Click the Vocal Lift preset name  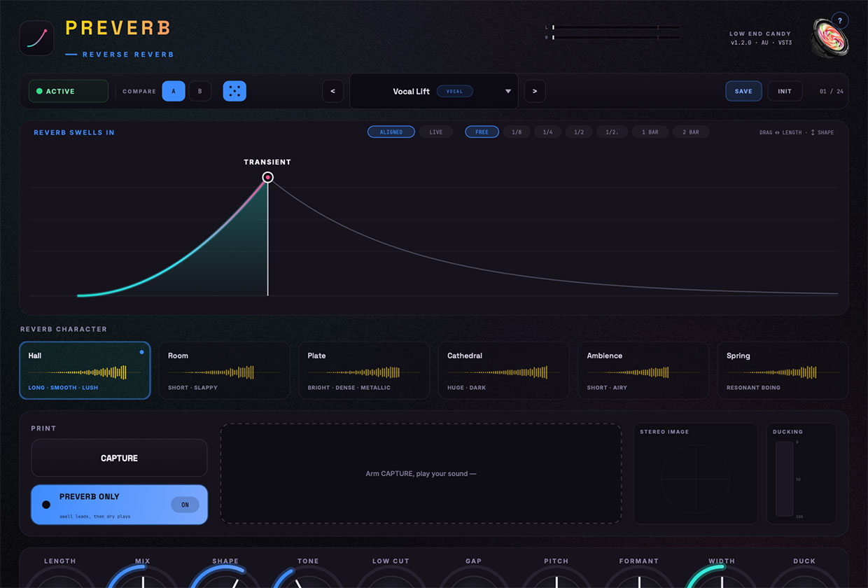click(x=412, y=91)
